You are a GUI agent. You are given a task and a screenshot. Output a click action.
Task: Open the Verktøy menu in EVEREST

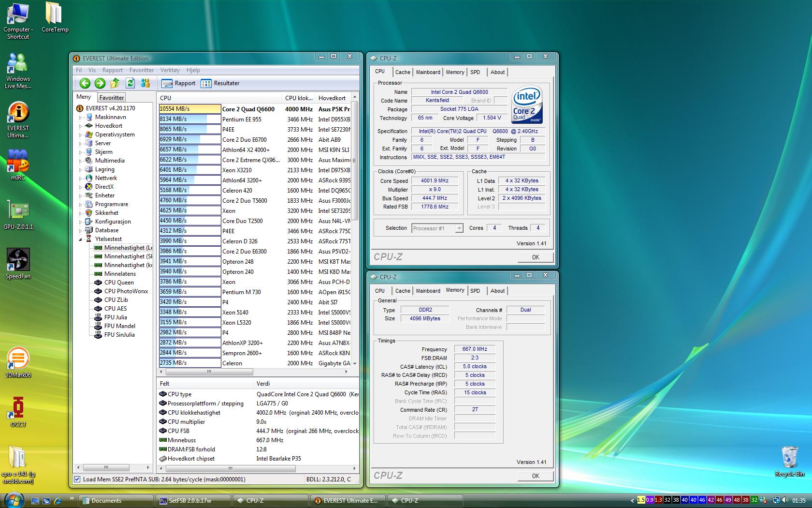pyautogui.click(x=170, y=70)
